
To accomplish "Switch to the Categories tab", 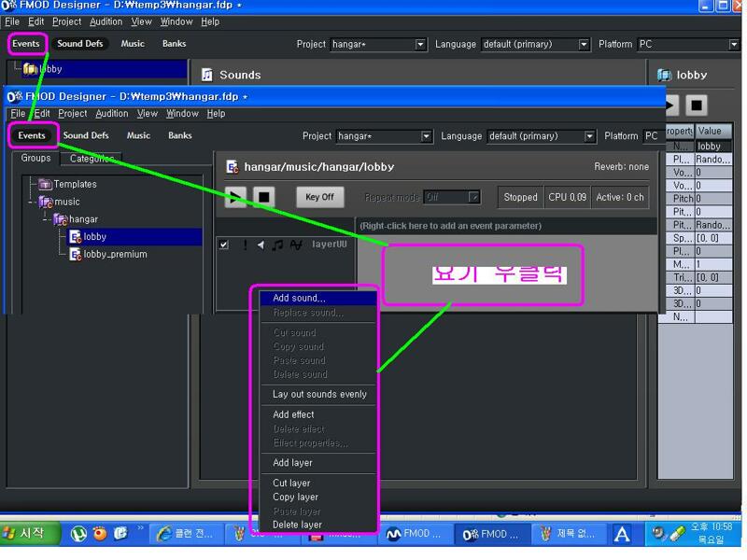I will point(91,159).
